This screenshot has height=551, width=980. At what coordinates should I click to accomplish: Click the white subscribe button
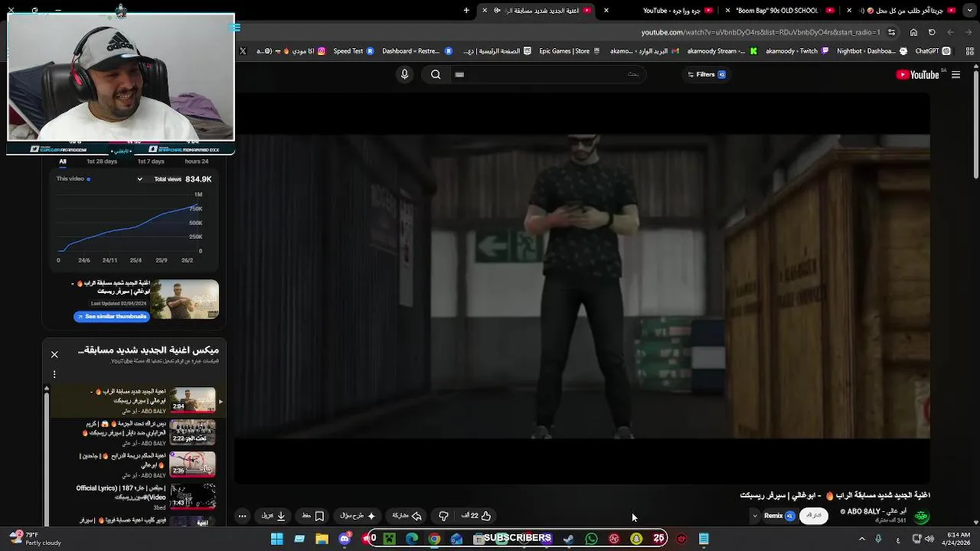click(814, 516)
